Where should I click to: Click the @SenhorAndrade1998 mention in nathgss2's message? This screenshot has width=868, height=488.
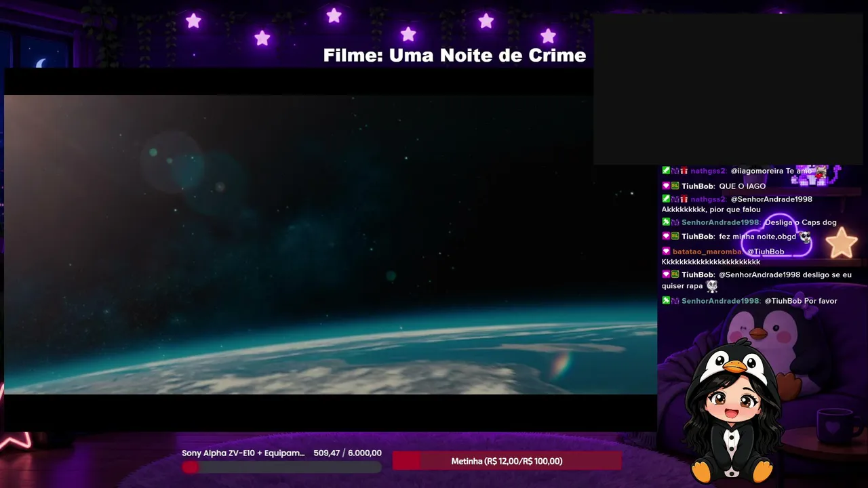click(x=771, y=199)
